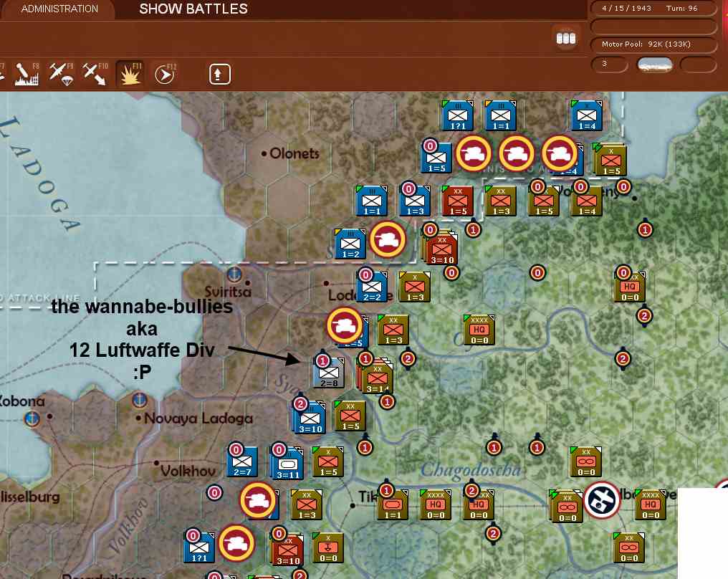The image size is (728, 579).
Task: Select the gold 0=0 airborne unit with anchor symbol
Action: [328, 548]
